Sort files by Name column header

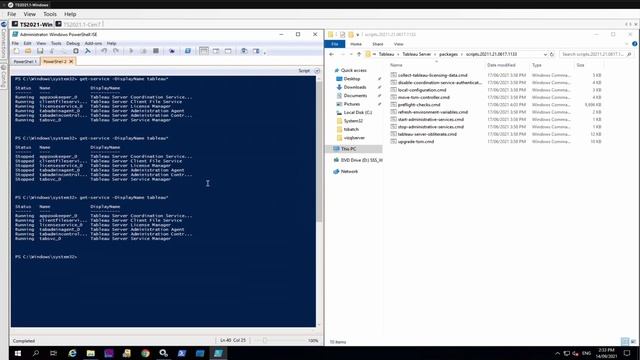point(396,65)
